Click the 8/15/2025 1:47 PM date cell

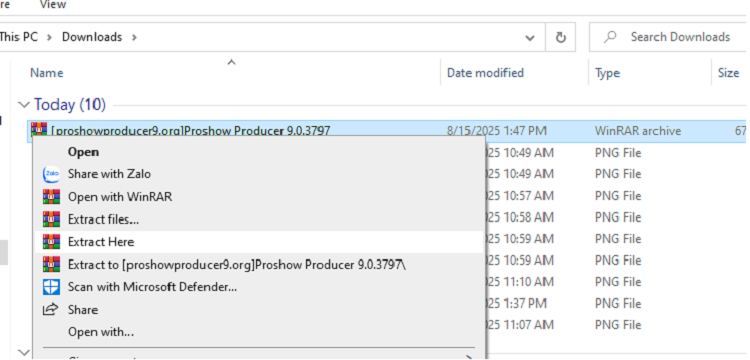point(496,131)
